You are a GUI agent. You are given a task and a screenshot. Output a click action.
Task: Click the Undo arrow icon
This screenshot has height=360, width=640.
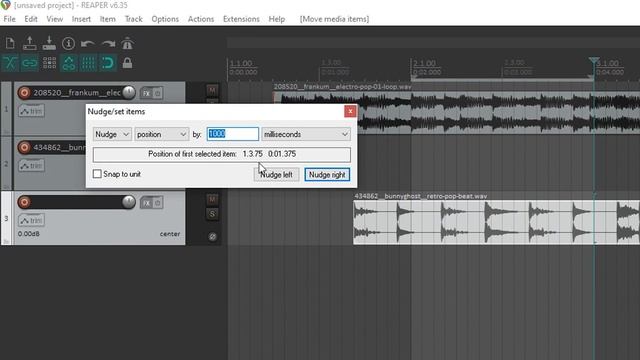(x=88, y=43)
